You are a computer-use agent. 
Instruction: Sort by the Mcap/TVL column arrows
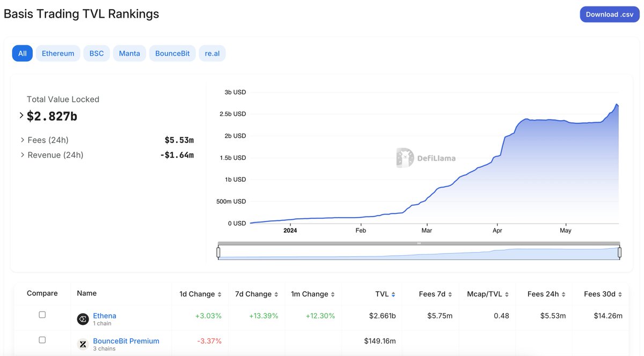507,294
